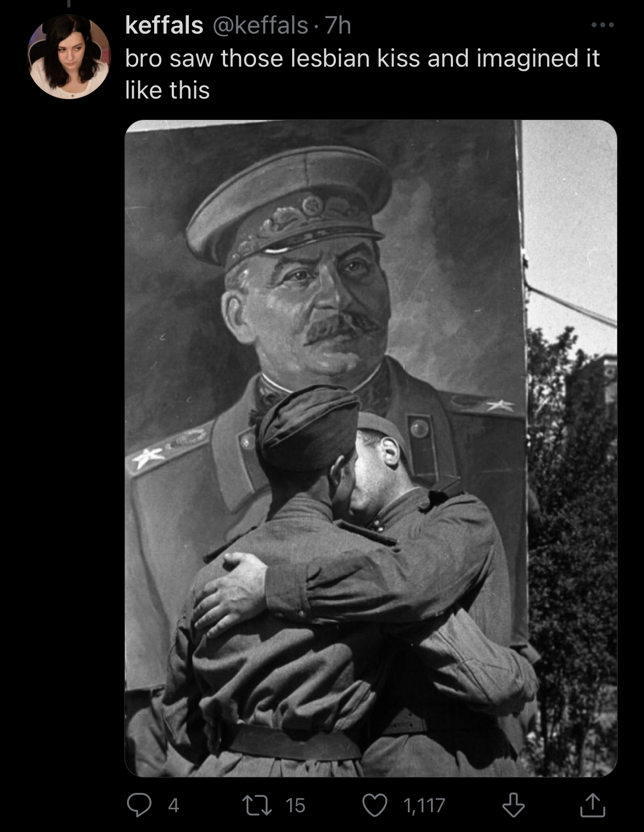This screenshot has height=832, width=644.
Task: Show the 1,117 likes count
Action: pos(424,806)
